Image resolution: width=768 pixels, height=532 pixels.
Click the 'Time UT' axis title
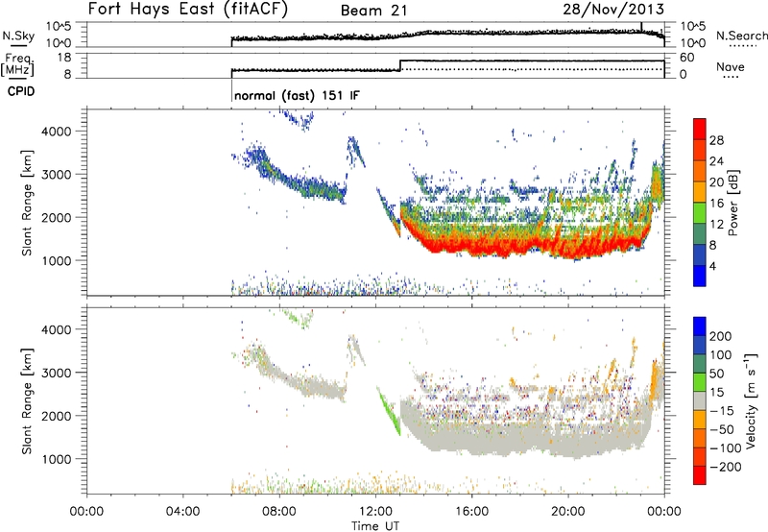click(x=375, y=525)
